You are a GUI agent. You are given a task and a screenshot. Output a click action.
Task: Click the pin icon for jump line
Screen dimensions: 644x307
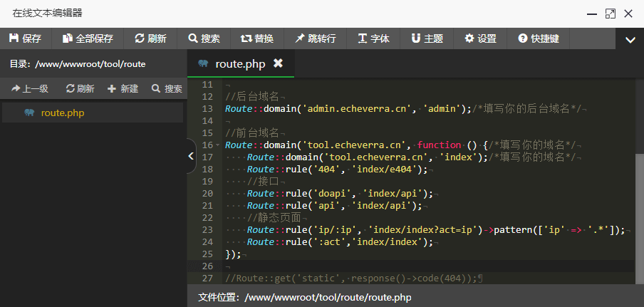[x=299, y=38]
